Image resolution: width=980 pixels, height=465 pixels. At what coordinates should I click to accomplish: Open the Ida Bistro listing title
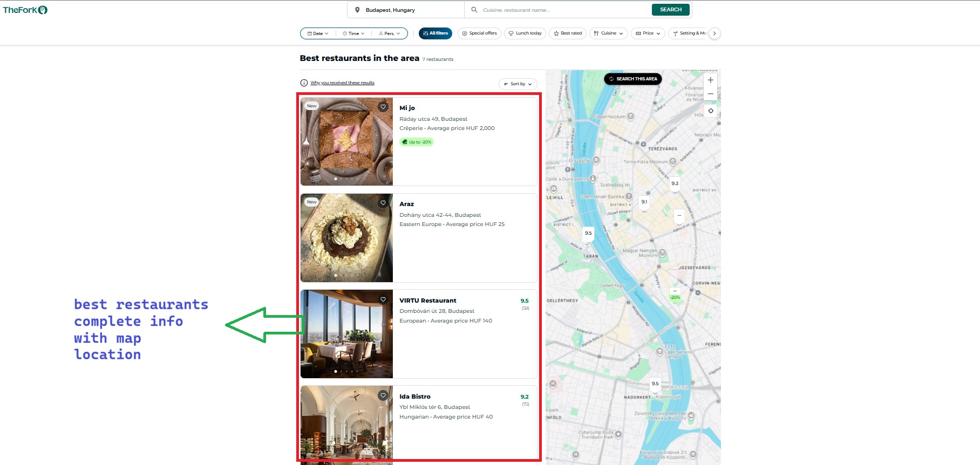click(415, 396)
